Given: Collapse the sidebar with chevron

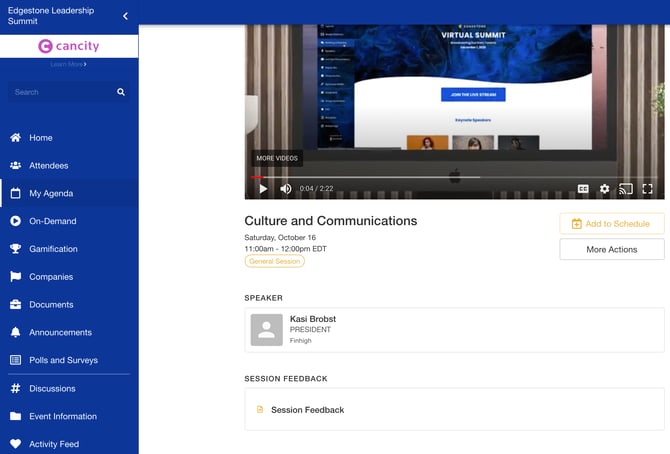Looking at the screenshot, I should pos(125,16).
